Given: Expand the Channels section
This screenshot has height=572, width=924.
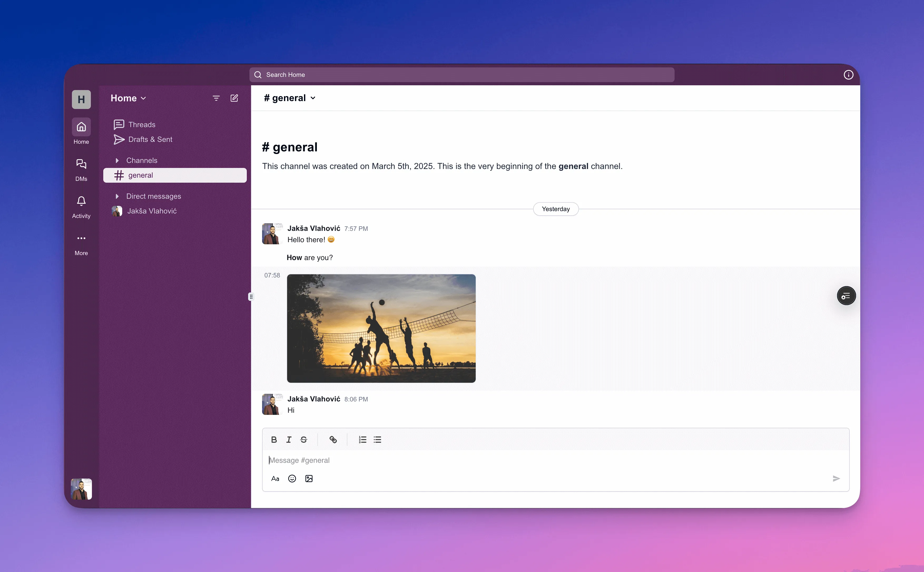Looking at the screenshot, I should click(x=117, y=160).
